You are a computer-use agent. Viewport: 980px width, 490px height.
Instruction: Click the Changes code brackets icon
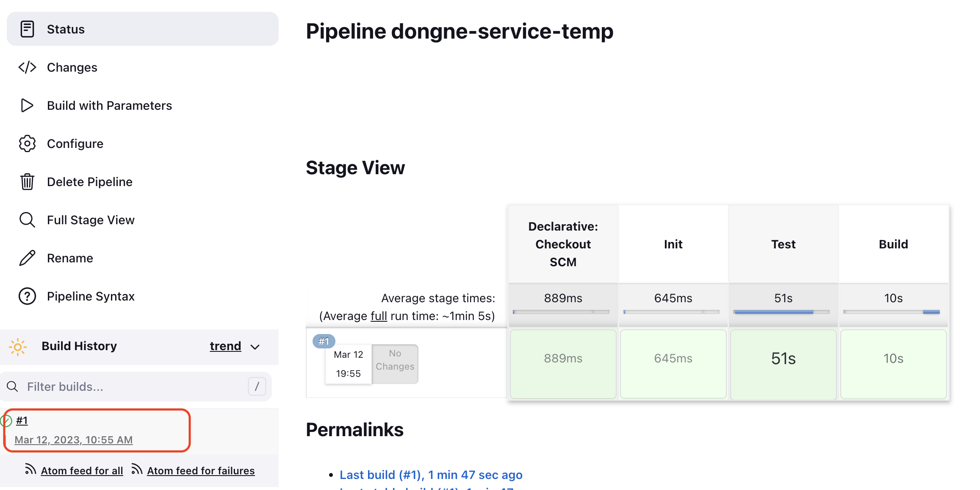27,67
